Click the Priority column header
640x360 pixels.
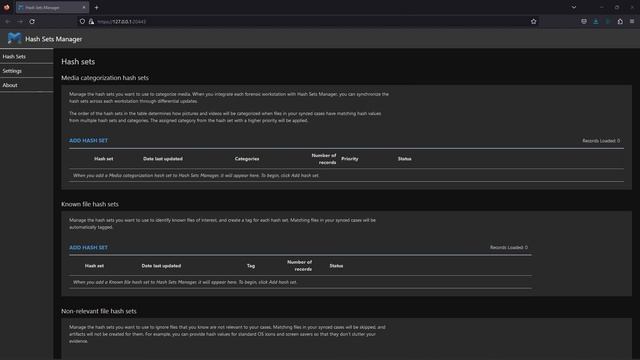click(x=350, y=159)
